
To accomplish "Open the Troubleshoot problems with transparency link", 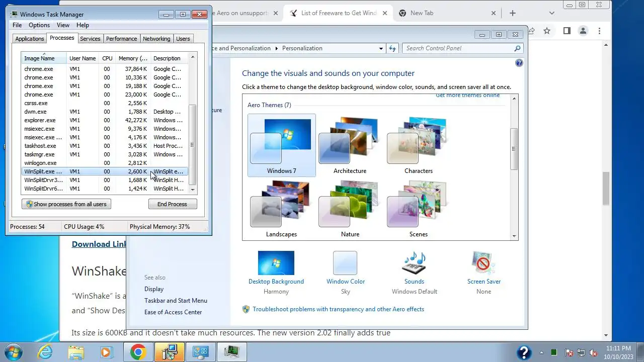I will pyautogui.click(x=338, y=309).
